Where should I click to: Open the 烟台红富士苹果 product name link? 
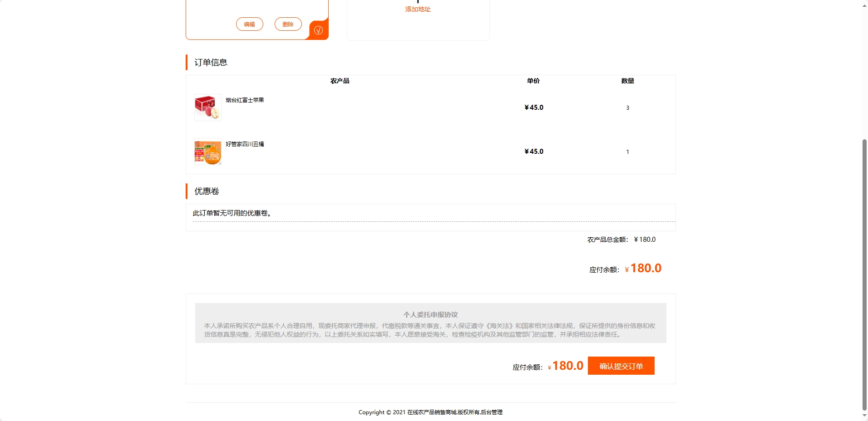245,100
